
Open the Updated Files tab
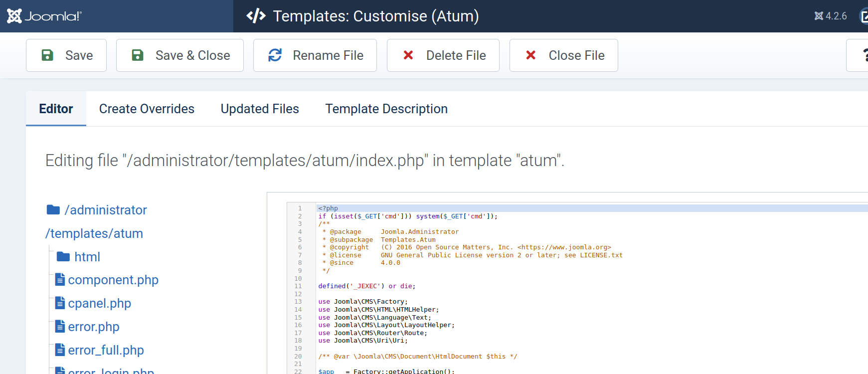click(x=260, y=109)
